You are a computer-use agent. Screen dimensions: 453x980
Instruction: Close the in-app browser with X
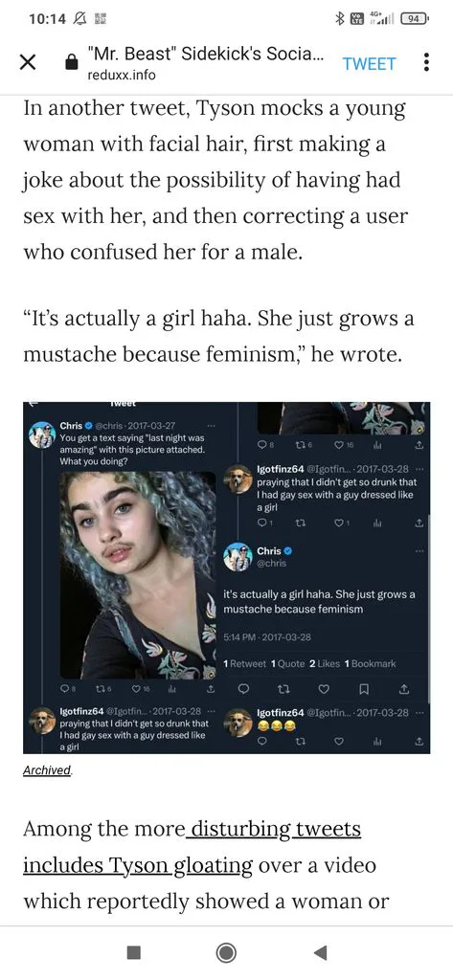coord(26,63)
